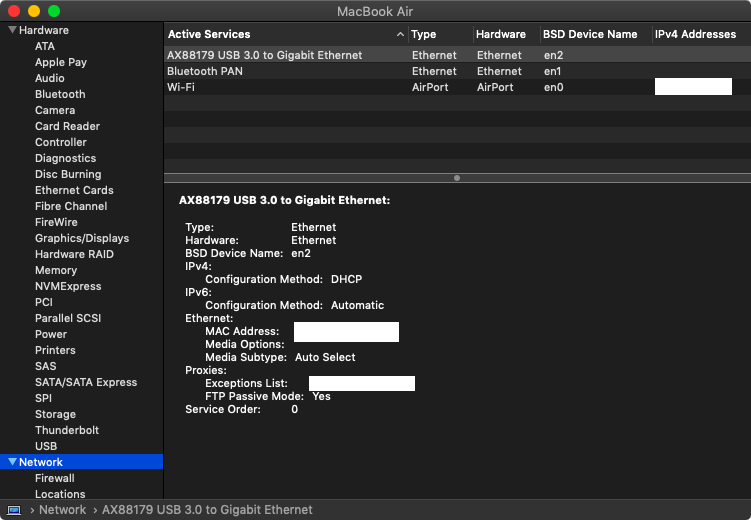Sort by BSD Device Name column
The width and height of the screenshot is (751, 520).
tap(590, 34)
